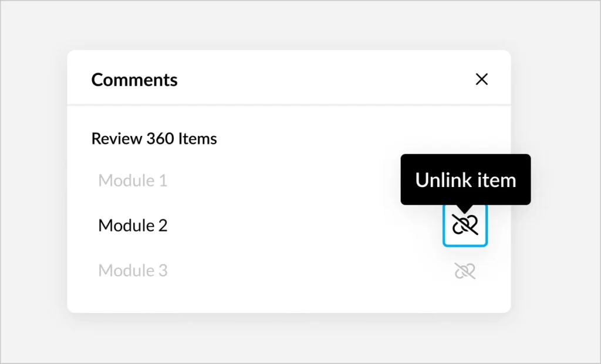Click the greyed unlink icon for Module 3

click(x=465, y=271)
